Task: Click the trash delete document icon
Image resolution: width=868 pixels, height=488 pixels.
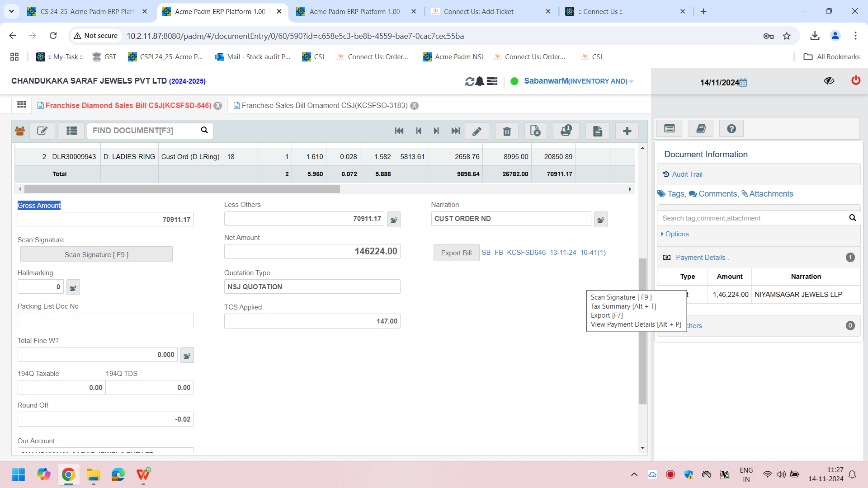Action: pos(507,131)
